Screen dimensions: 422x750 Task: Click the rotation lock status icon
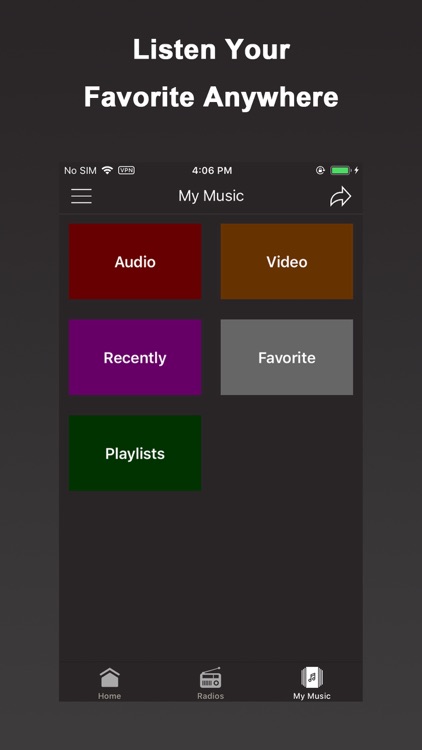click(320, 170)
